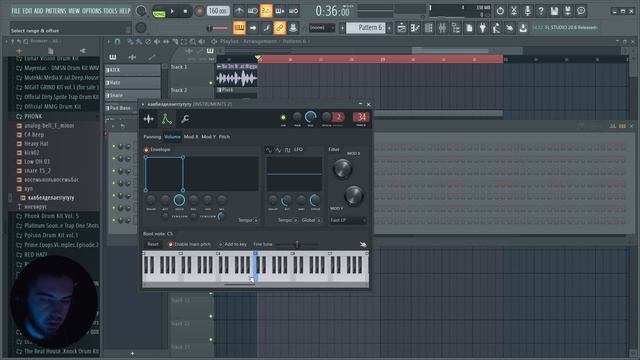Select the Heavy Hat sample in browser
640x360 pixels.
(36, 144)
